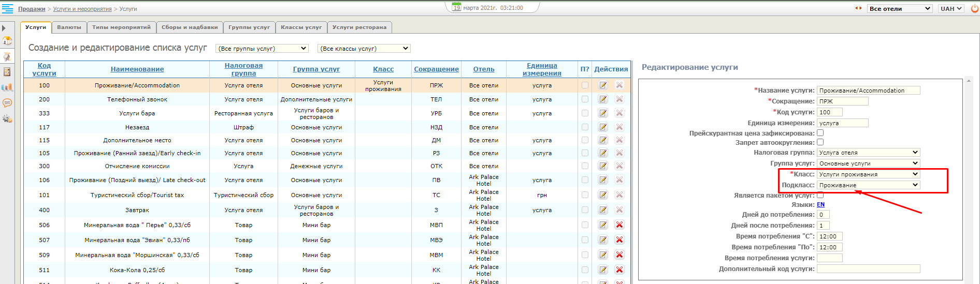Click the home icon in left sidebar
The height and width of the screenshot is (284, 980).
point(7,40)
